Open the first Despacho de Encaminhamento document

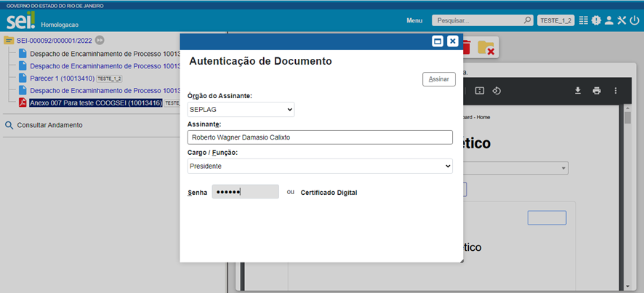coord(105,53)
